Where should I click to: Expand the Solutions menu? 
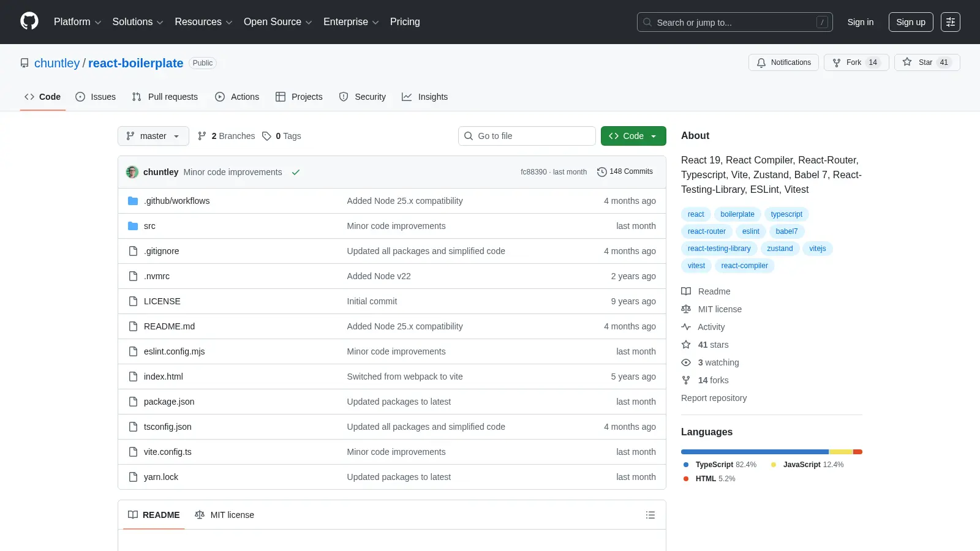[x=138, y=22]
